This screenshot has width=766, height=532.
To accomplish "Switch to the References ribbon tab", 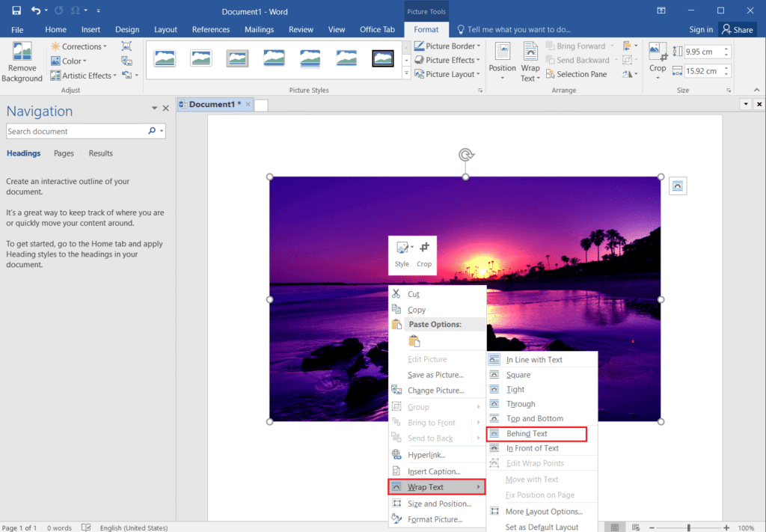I will (210, 29).
